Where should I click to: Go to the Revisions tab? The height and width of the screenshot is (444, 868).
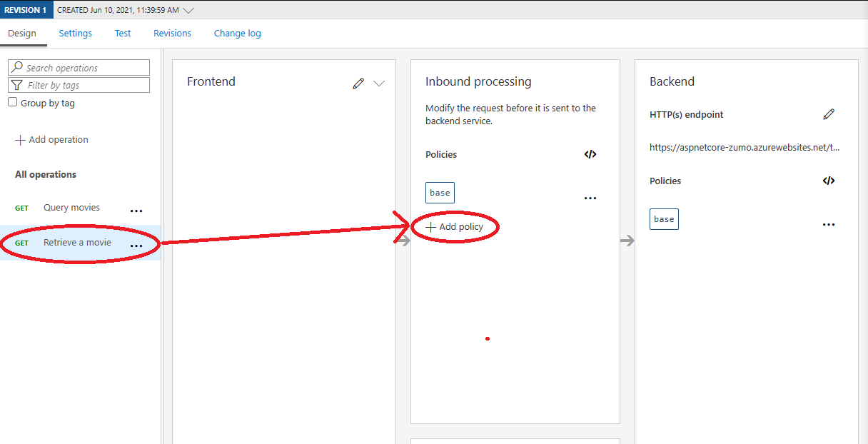click(x=173, y=33)
